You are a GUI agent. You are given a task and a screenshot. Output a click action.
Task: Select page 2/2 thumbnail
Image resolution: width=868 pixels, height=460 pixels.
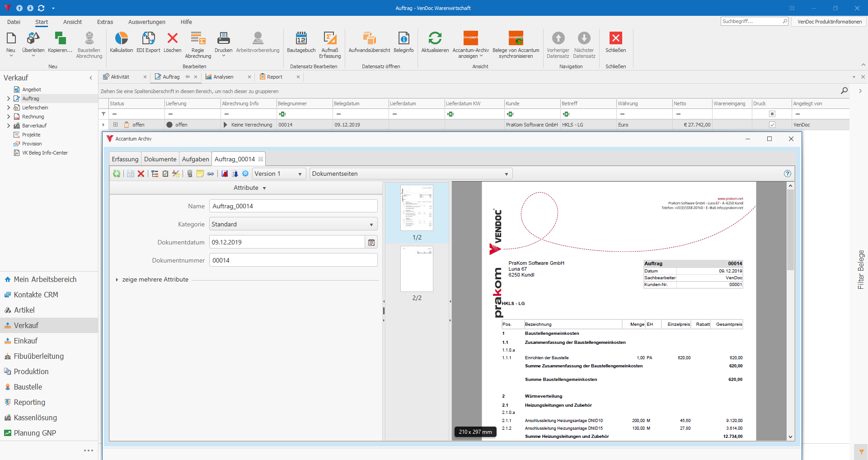[x=417, y=269]
